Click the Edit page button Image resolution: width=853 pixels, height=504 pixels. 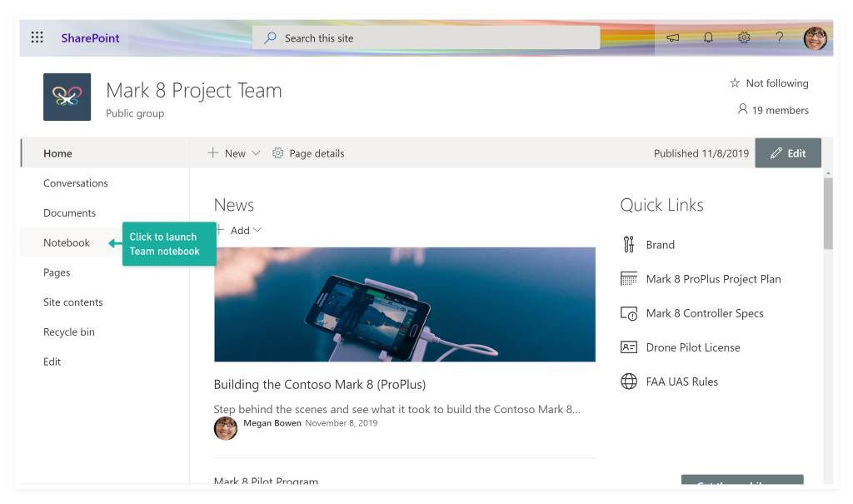pos(788,153)
